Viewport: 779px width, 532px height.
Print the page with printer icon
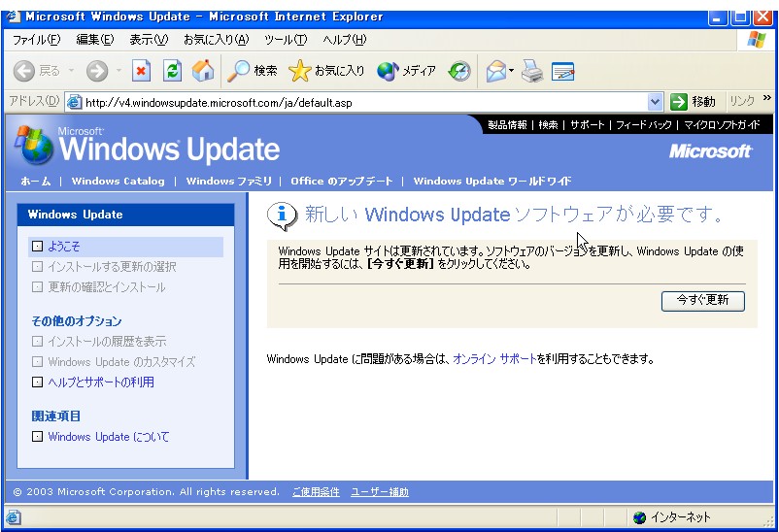click(x=532, y=71)
